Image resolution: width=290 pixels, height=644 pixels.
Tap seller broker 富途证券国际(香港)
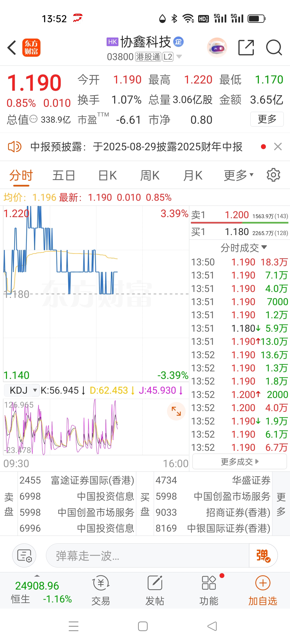77,480
